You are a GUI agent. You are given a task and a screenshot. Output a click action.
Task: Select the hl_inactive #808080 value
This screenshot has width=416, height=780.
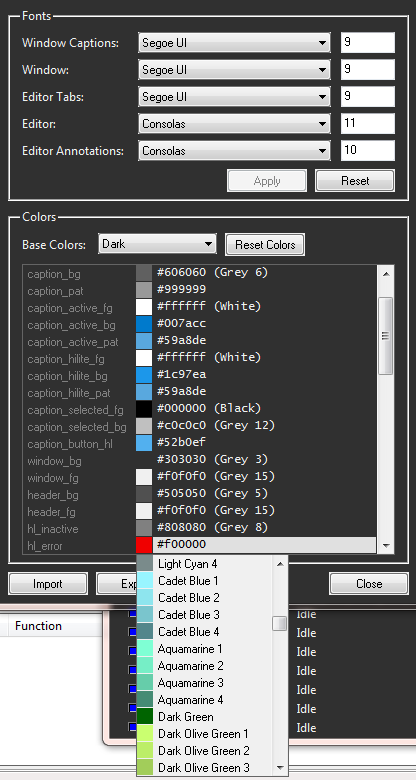tap(212, 527)
